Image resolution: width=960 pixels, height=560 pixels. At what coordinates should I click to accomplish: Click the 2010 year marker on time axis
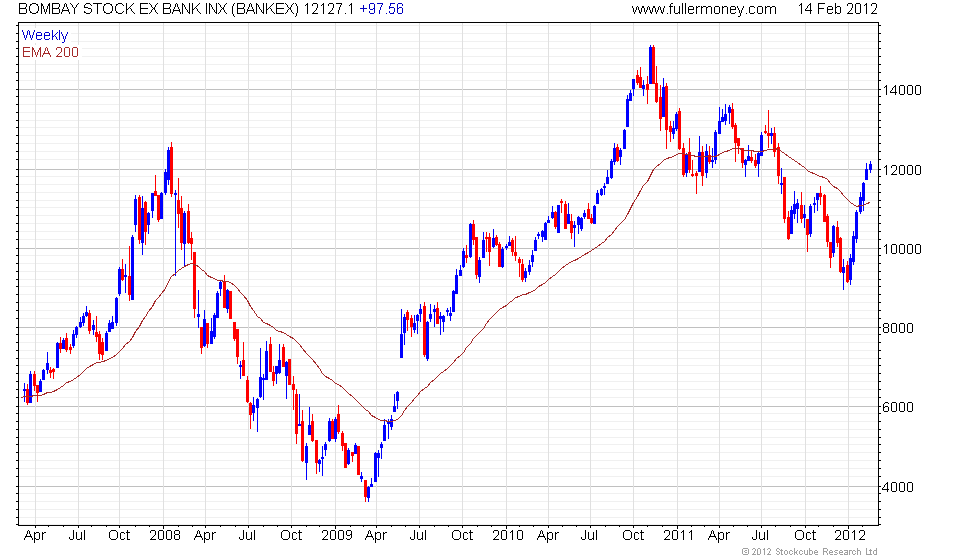[x=508, y=535]
